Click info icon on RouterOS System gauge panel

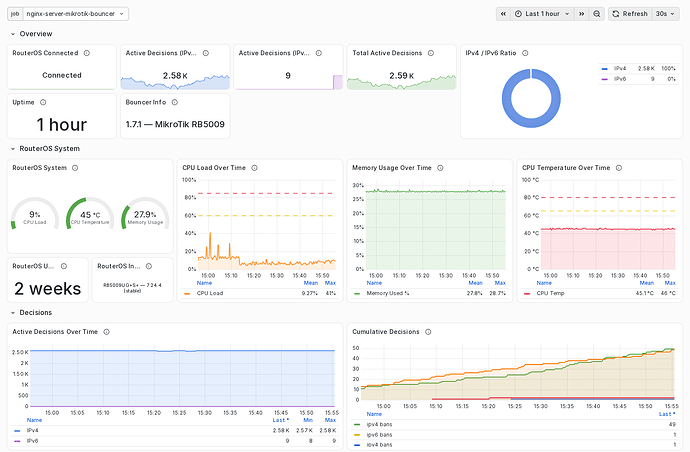click(x=75, y=168)
